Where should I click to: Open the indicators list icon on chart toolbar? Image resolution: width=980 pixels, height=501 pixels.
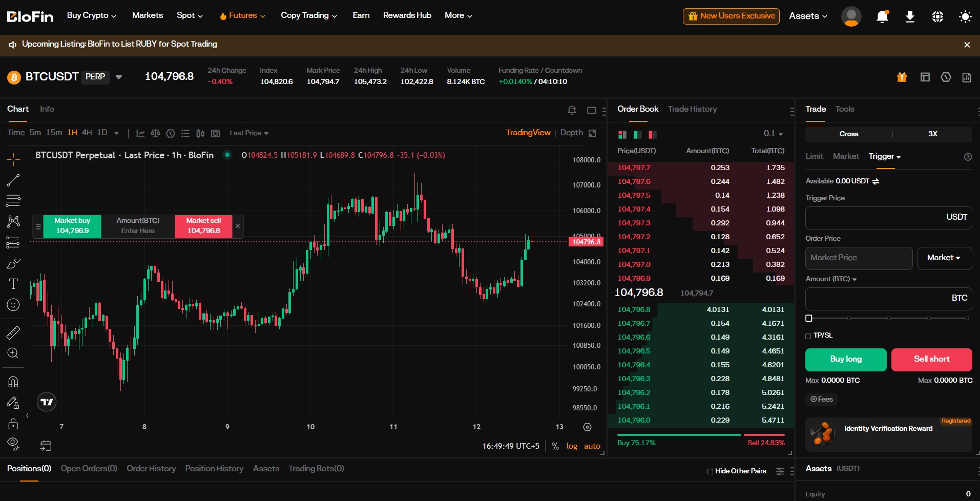click(x=185, y=133)
